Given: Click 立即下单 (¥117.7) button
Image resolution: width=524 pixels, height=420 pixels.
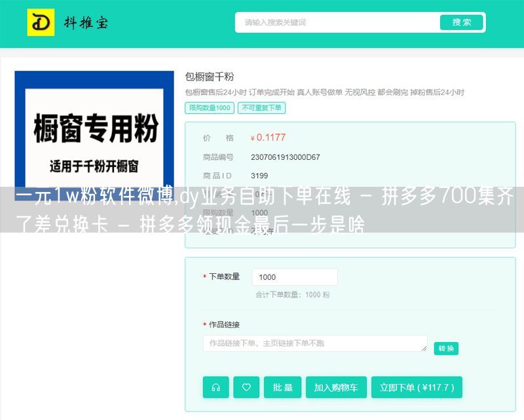Looking at the screenshot, I should click(x=417, y=387).
